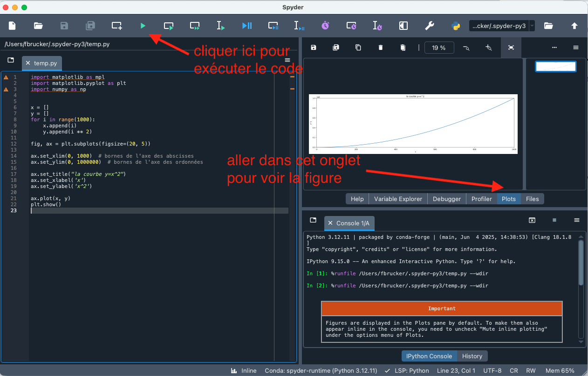Open the editor tab browser icon

11,60
